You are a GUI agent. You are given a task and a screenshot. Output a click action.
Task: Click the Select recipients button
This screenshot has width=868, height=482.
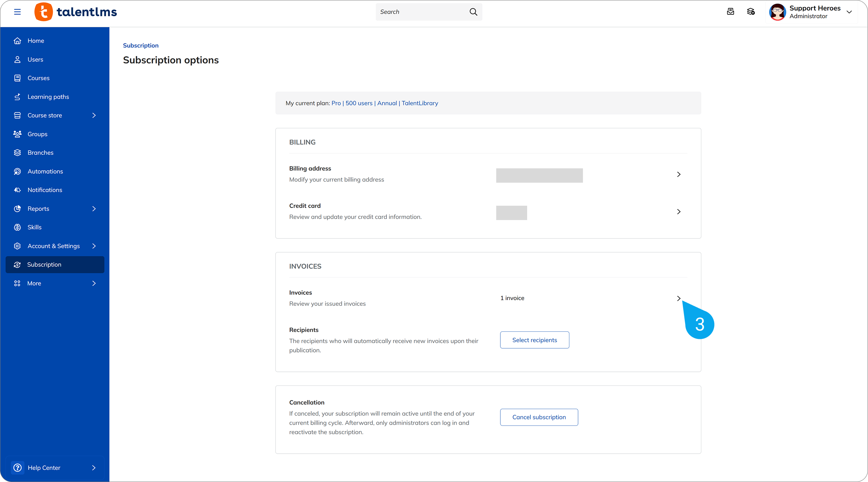click(534, 340)
